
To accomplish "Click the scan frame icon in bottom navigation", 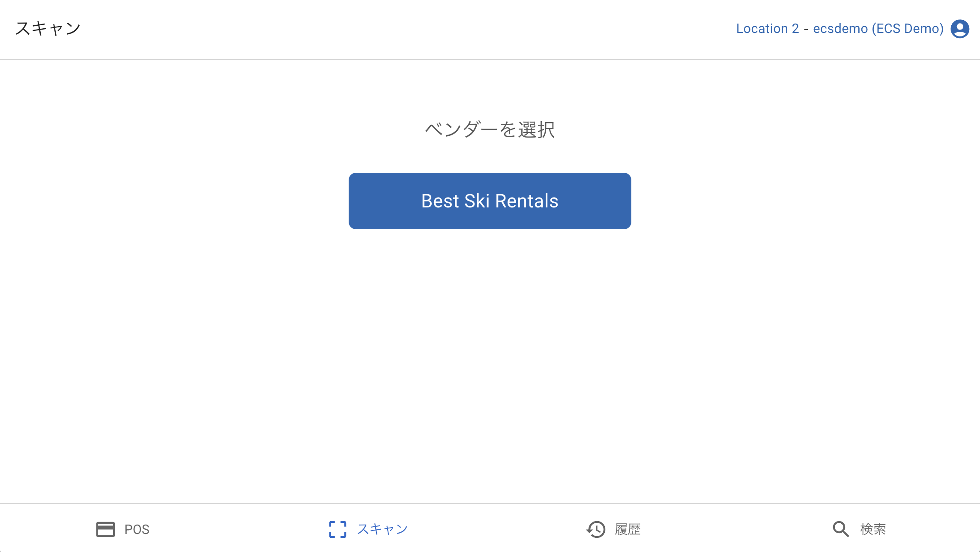I will 338,529.
